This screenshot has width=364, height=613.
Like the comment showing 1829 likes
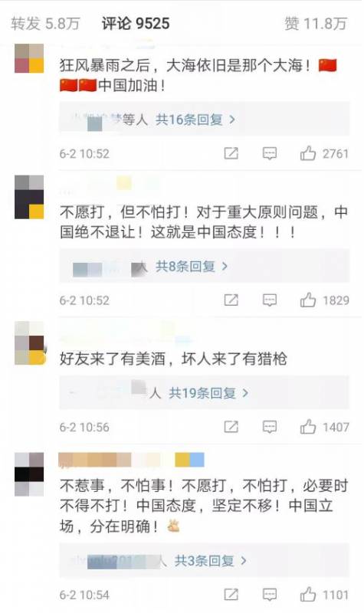(308, 300)
